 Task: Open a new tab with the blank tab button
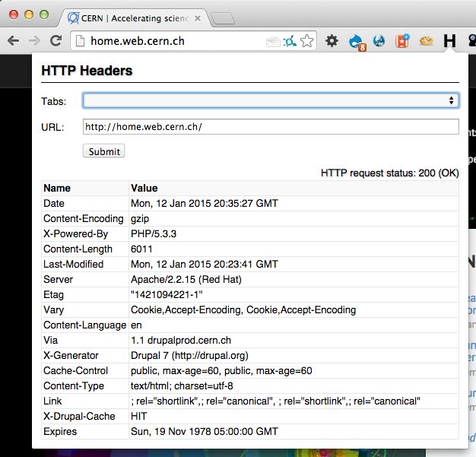223,18
